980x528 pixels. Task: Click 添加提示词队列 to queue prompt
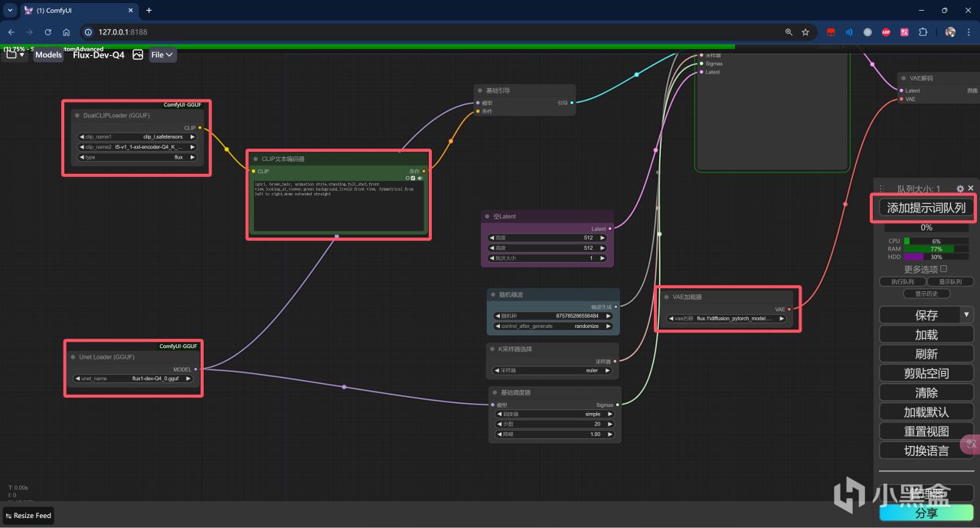pos(926,208)
